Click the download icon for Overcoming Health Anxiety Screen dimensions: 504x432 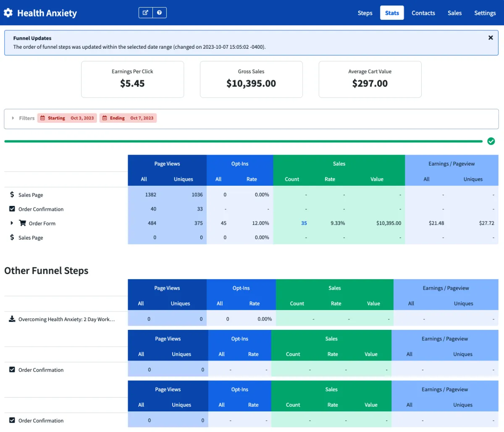point(12,319)
